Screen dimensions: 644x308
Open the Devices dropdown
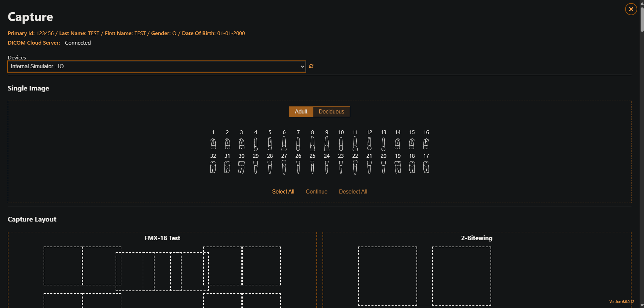(x=157, y=67)
